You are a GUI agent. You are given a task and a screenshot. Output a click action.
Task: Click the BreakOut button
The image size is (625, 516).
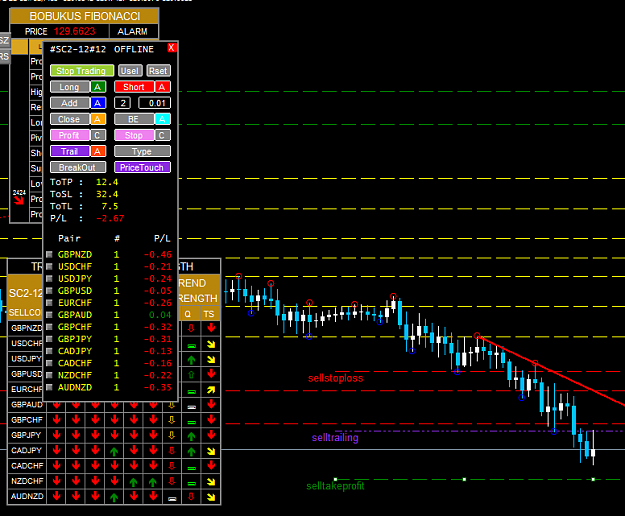(78, 167)
